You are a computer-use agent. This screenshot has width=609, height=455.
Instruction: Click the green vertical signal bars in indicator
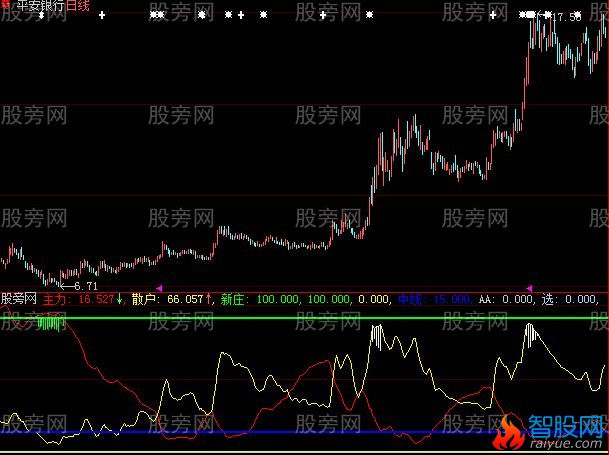pos(51,324)
